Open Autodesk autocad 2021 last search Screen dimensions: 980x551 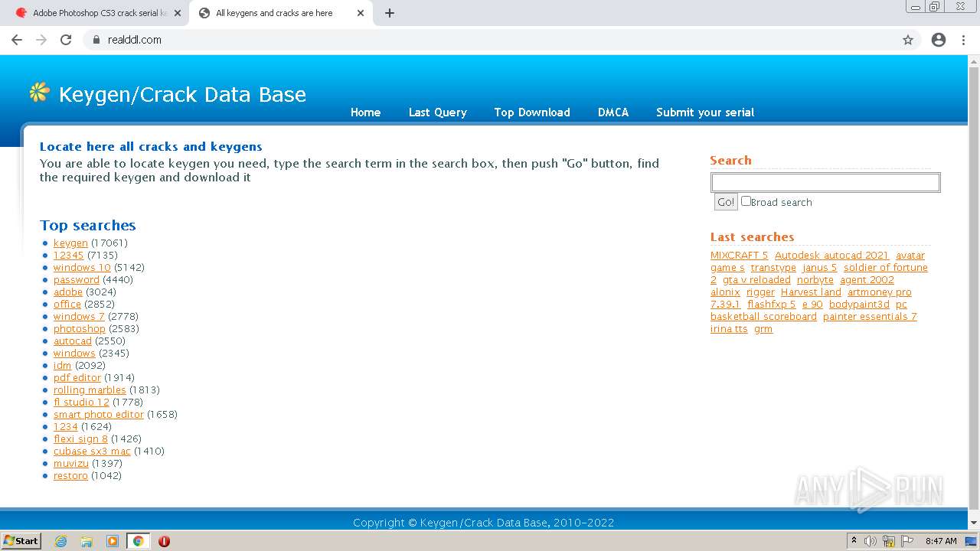tap(831, 256)
